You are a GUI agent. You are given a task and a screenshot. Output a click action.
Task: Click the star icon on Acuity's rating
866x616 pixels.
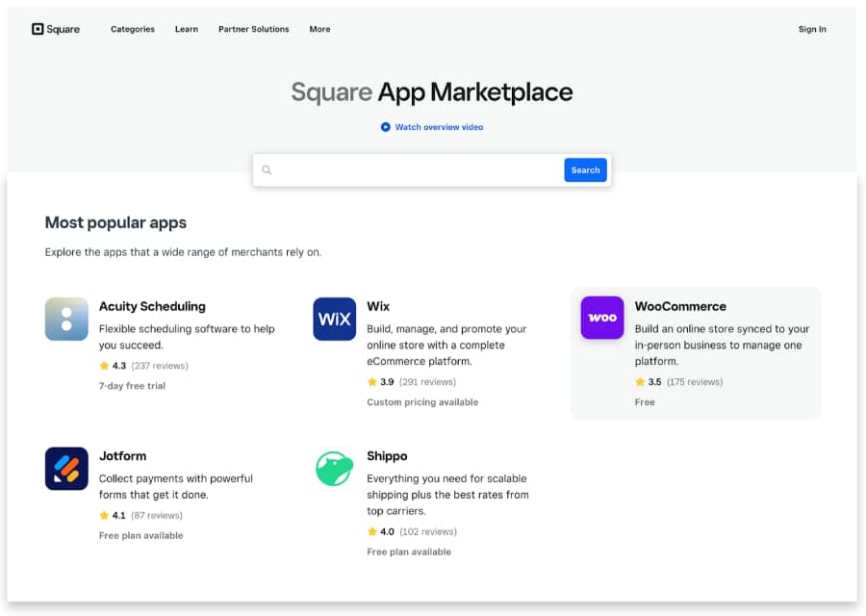105,366
